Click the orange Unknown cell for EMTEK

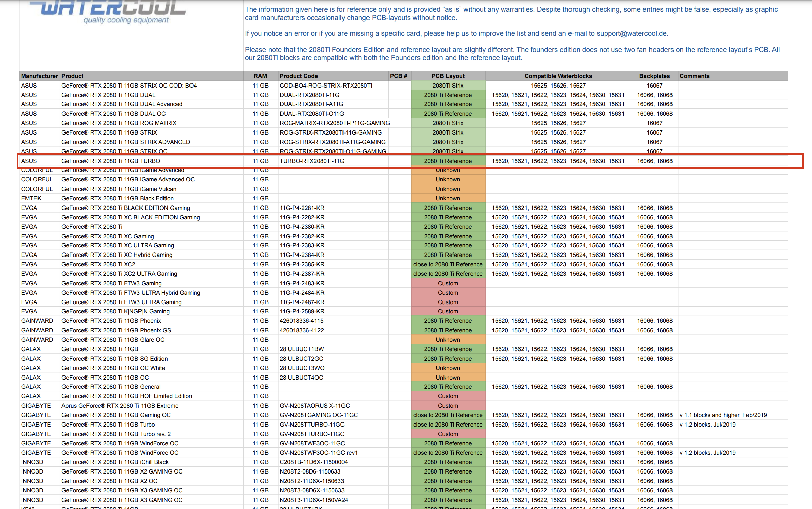click(x=448, y=198)
